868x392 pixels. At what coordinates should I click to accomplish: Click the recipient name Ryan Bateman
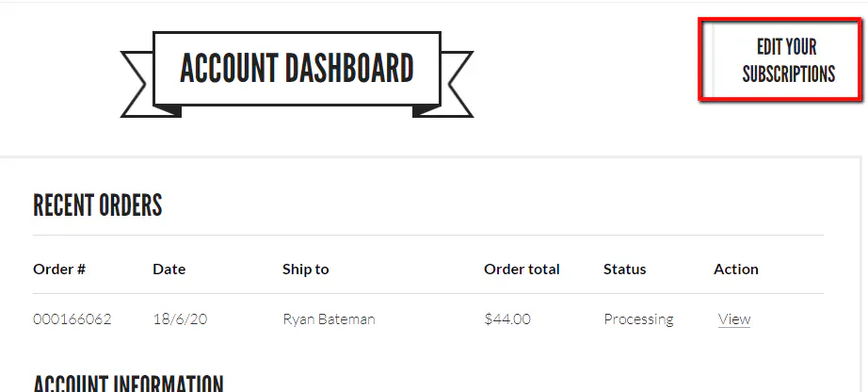[329, 319]
